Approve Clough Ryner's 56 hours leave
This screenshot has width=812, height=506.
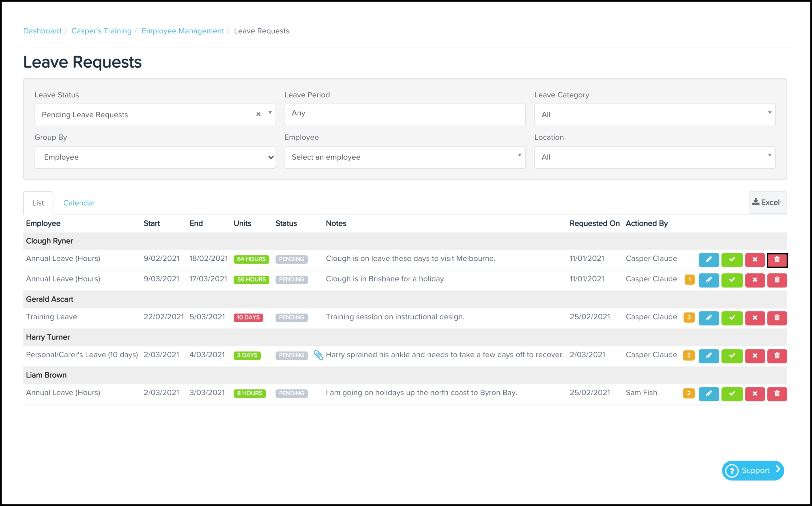(x=732, y=280)
